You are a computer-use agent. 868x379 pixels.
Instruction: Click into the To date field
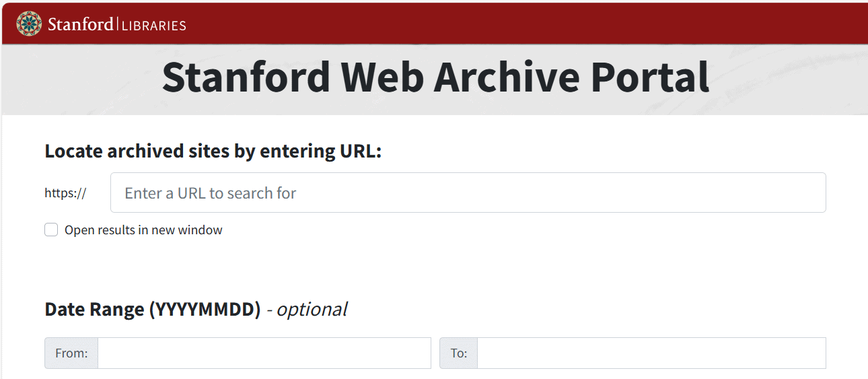[651, 353]
